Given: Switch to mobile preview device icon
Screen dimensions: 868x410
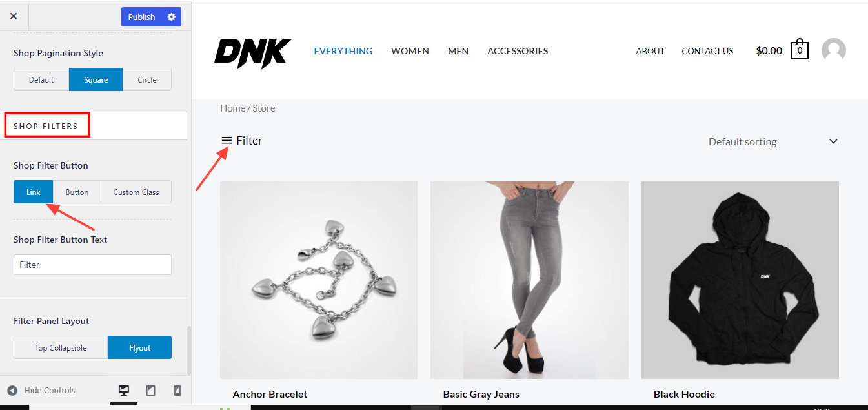Looking at the screenshot, I should (177, 391).
